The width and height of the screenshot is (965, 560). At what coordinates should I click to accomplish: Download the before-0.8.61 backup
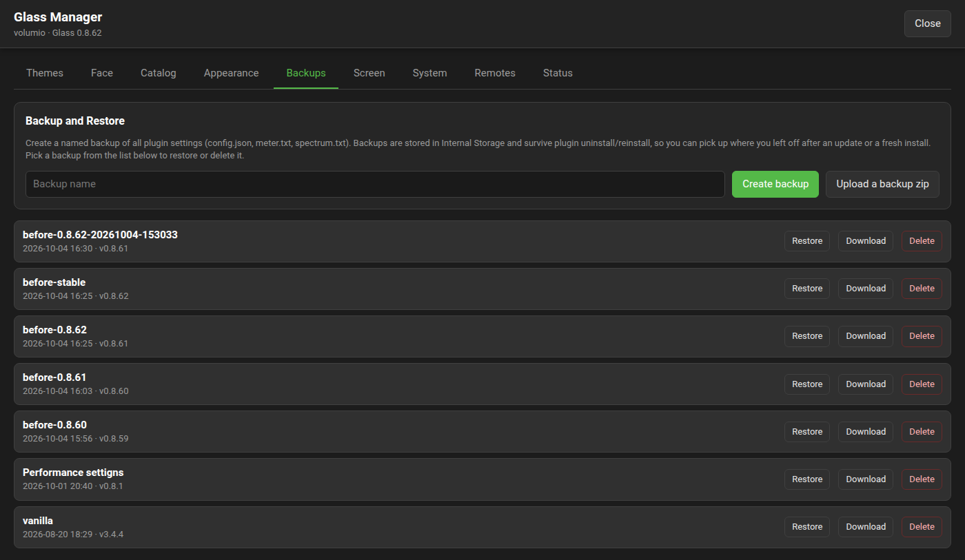tap(866, 384)
